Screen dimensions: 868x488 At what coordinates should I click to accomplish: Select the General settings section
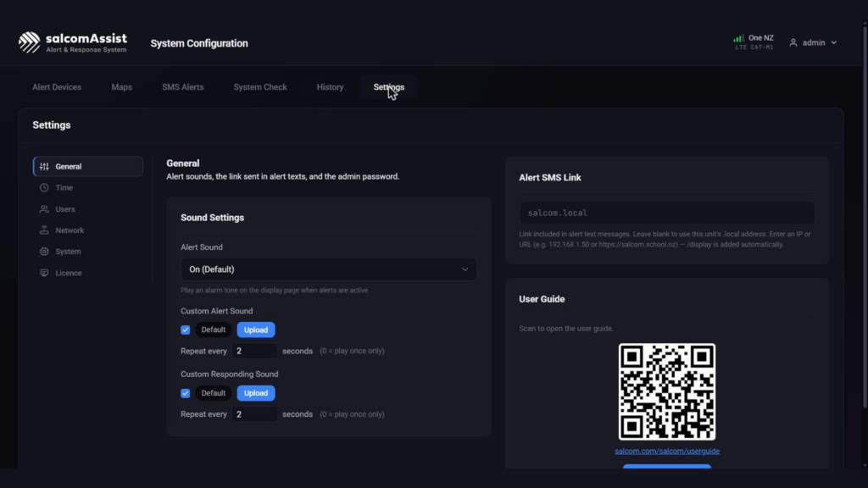[88, 167]
